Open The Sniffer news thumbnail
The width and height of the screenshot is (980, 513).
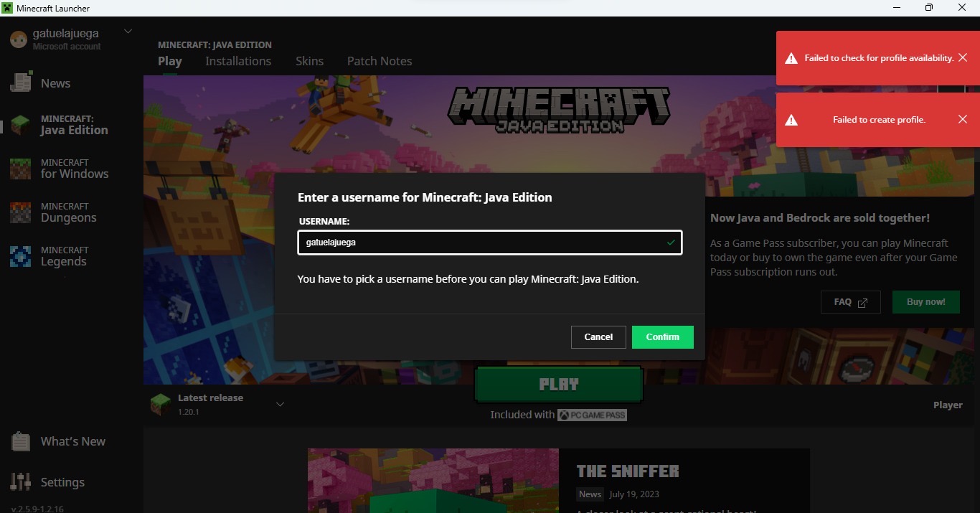[433, 481]
